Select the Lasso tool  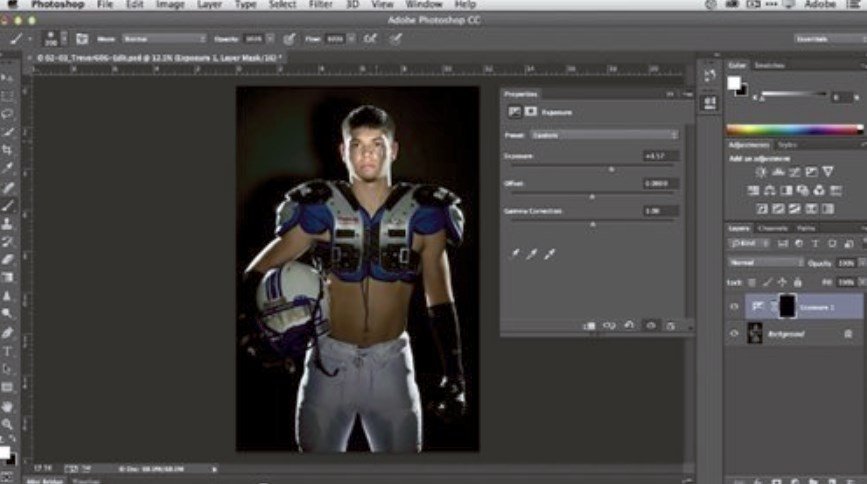click(x=7, y=114)
